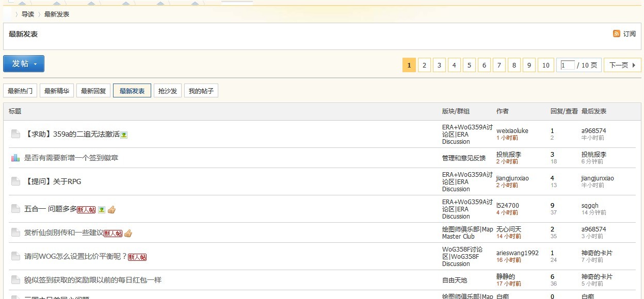Click the thread icon beside 【提问】关于RPG
This screenshot has height=299, width=644.
coord(15,181)
